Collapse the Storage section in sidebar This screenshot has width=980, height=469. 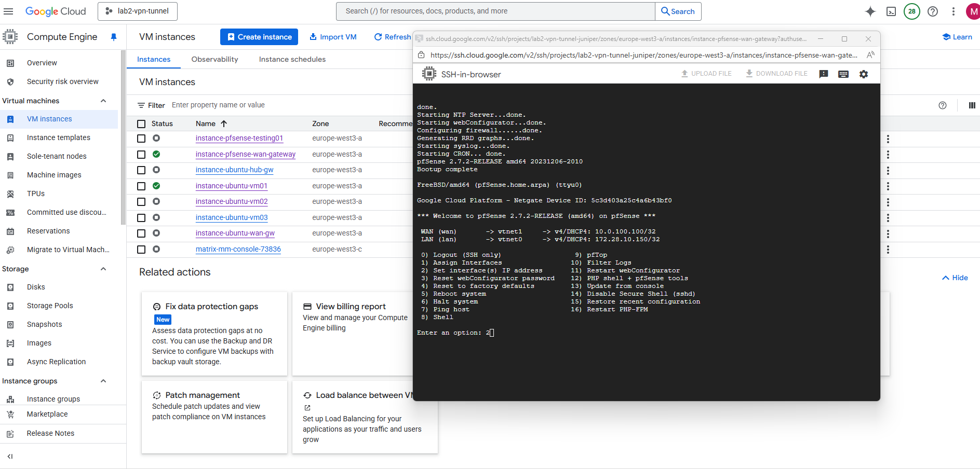[103, 269]
